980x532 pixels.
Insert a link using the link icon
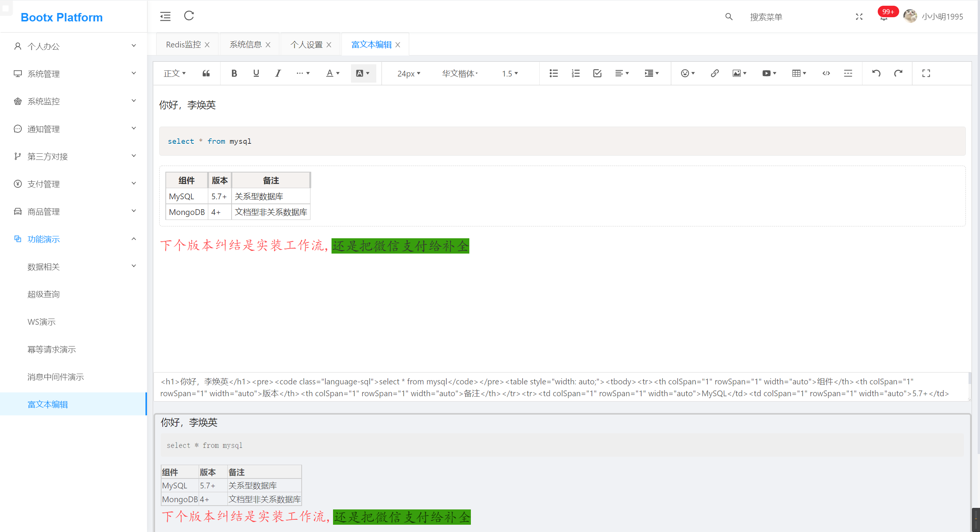714,73
